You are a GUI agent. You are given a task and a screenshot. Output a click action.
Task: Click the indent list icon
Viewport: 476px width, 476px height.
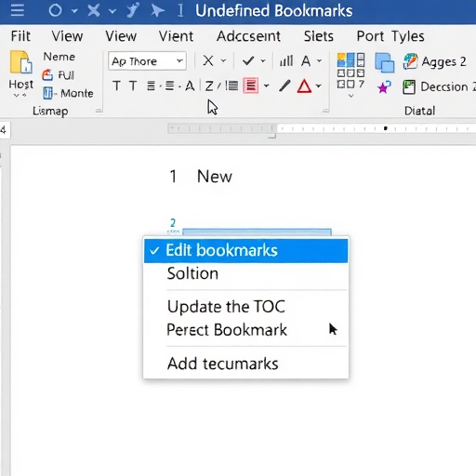point(231,86)
